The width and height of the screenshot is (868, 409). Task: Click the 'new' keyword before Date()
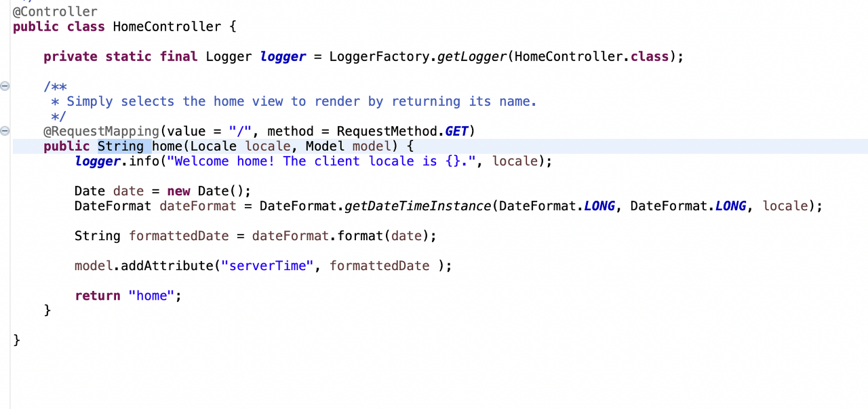point(179,191)
